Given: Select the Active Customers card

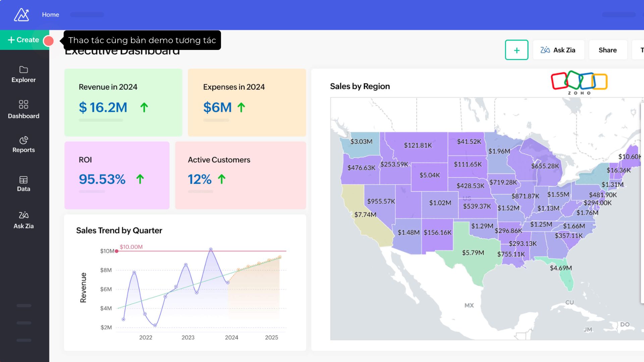Looking at the screenshot, I should tap(240, 175).
